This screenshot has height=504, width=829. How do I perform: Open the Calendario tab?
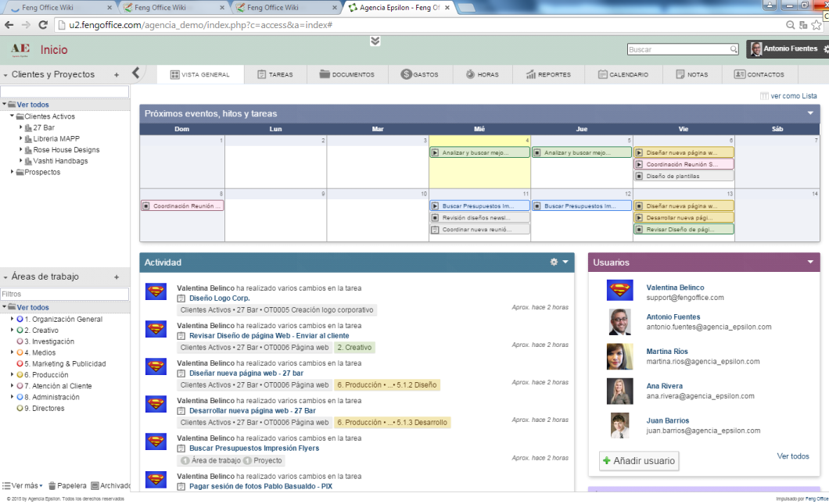tap(623, 75)
